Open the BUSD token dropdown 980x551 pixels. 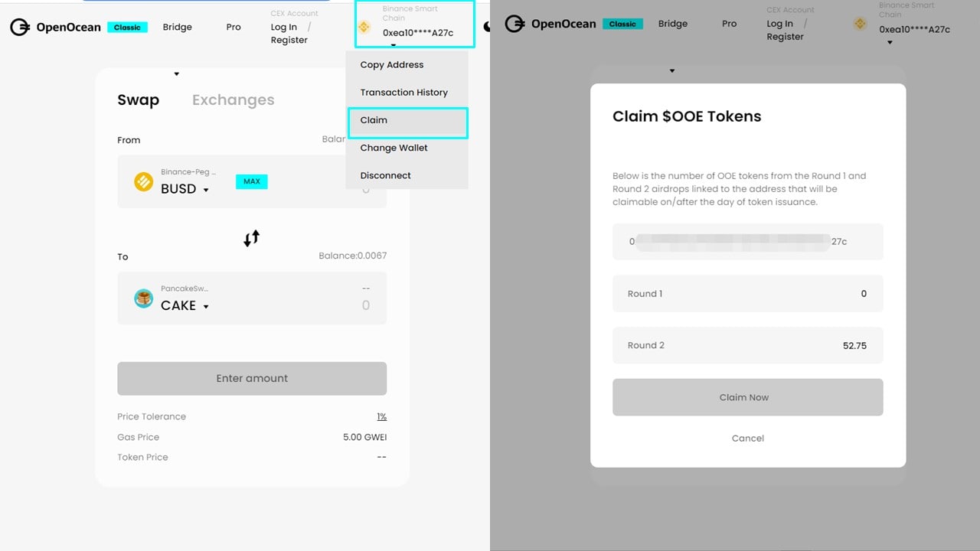point(206,190)
